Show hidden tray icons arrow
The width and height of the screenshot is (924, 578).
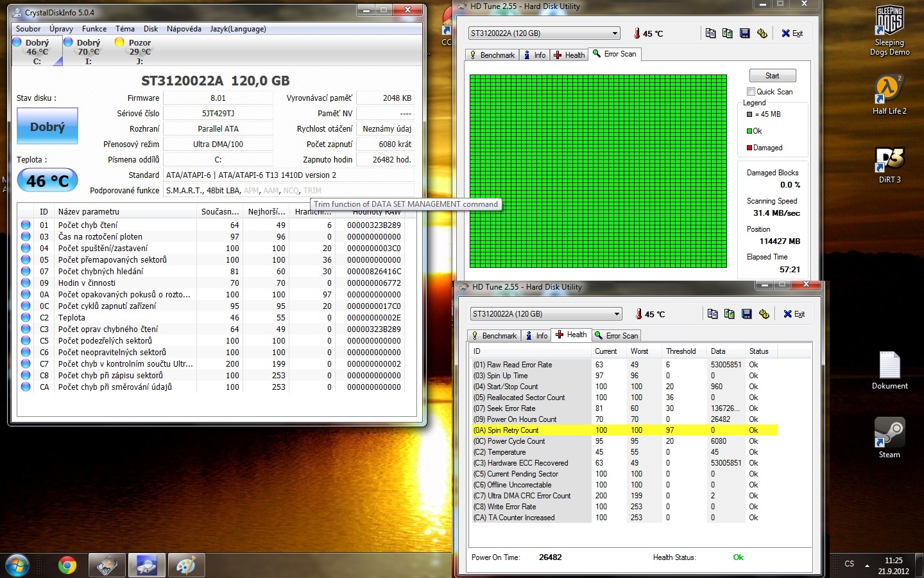(x=868, y=565)
